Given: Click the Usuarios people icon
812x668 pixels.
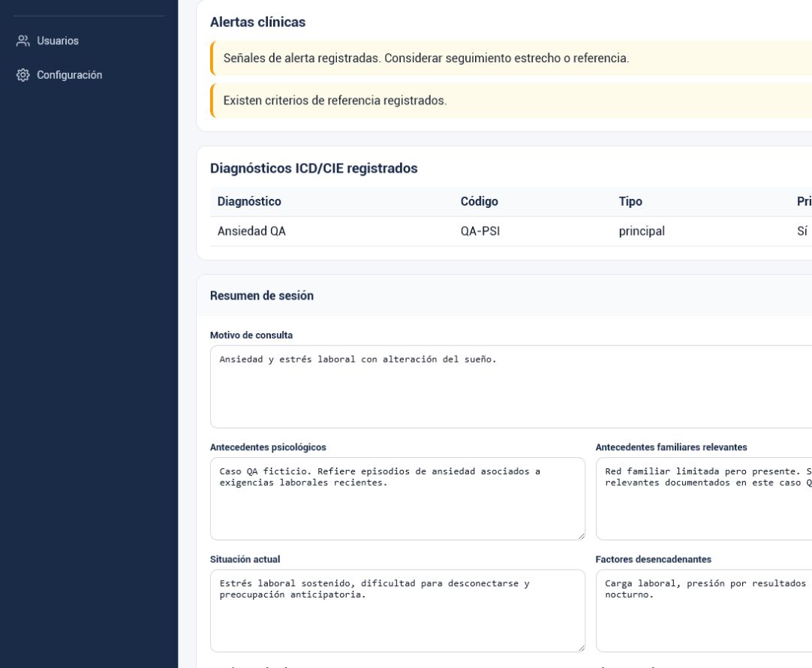Looking at the screenshot, I should [x=23, y=41].
